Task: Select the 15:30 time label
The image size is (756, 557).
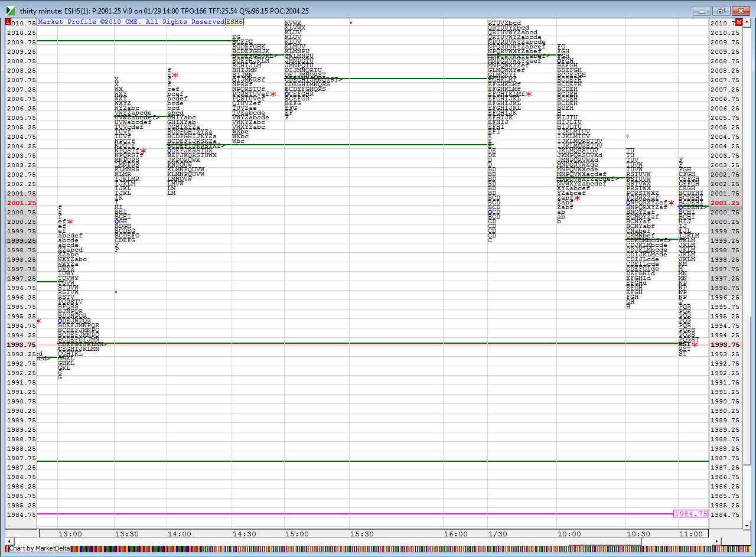Action: click(361, 533)
